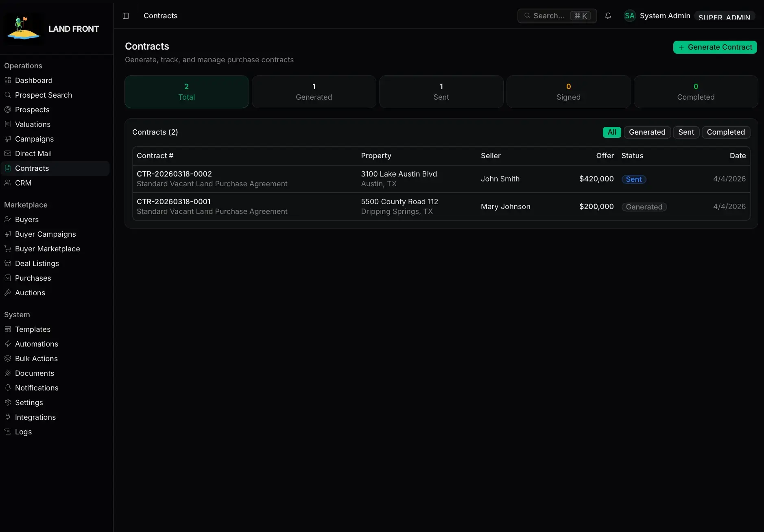Click the Buyer Campaigns megaphone icon
Screen dimensions: 764x532
[x=8, y=234]
